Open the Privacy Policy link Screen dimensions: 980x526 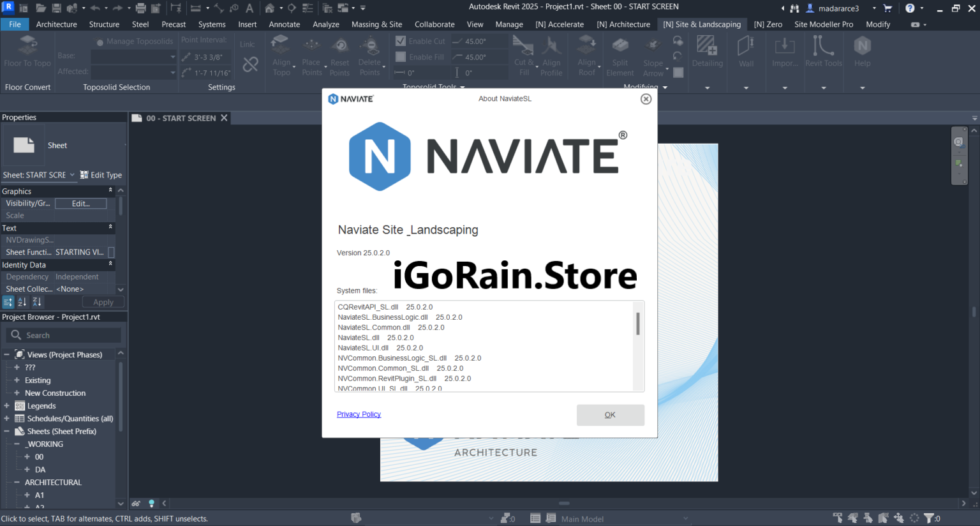pyautogui.click(x=359, y=414)
